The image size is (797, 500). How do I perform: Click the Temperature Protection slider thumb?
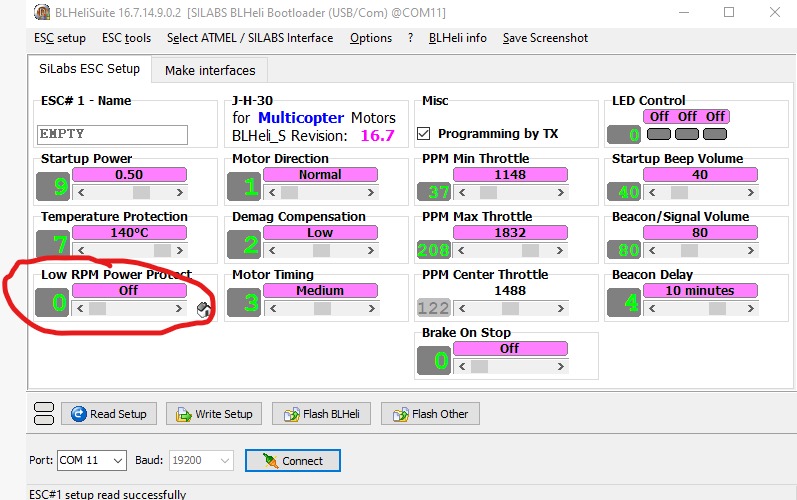pos(162,251)
